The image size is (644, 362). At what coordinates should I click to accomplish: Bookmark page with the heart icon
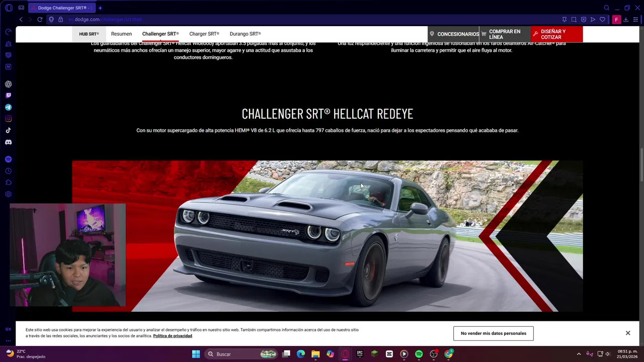[602, 20]
